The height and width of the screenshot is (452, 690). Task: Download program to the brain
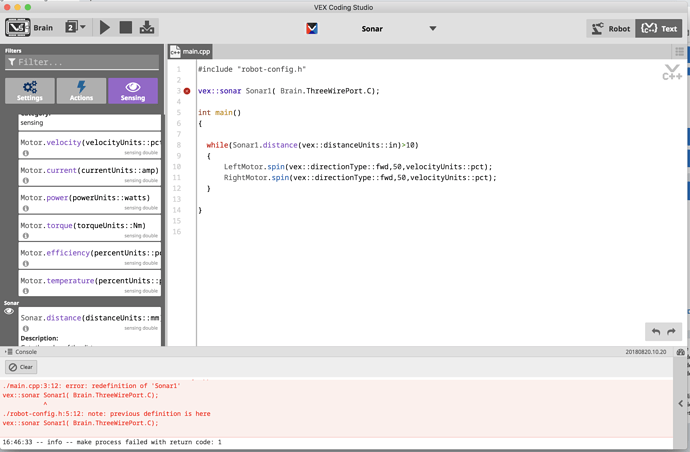click(147, 27)
